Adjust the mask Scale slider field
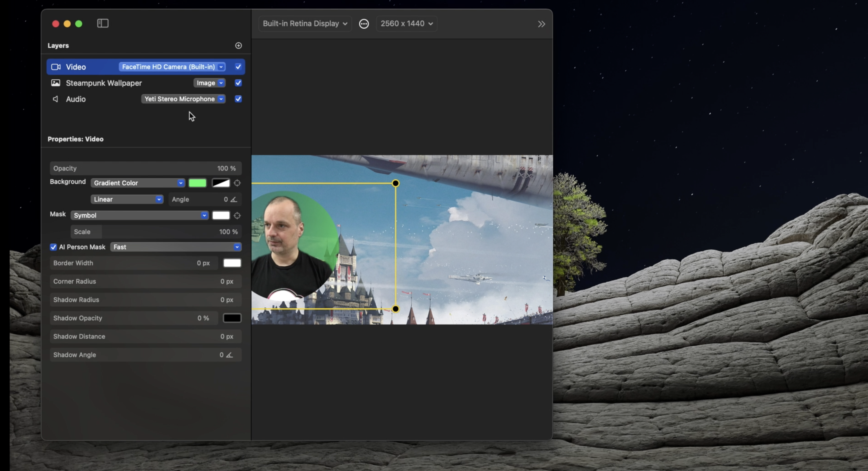The width and height of the screenshot is (868, 471). point(156,232)
